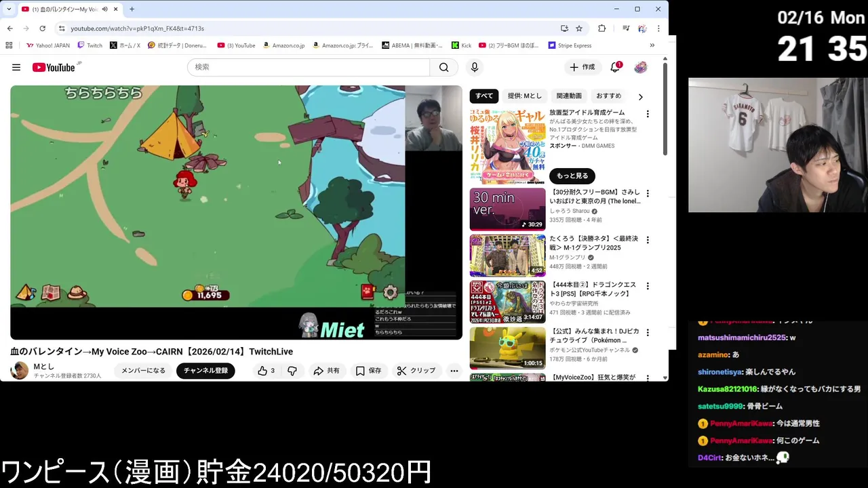The height and width of the screenshot is (488, 868).
Task: Open the 統計データ Doneru bookmark
Action: (178, 45)
